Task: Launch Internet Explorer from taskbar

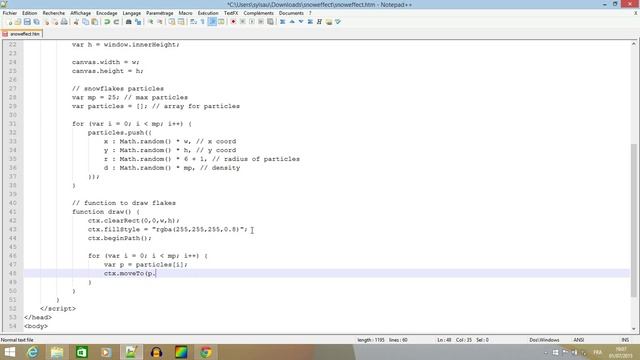Action: (x=33, y=352)
